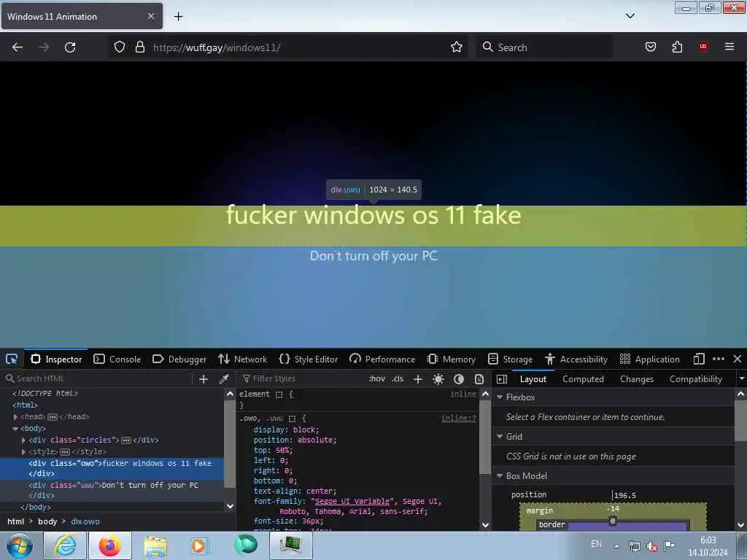This screenshot has height=560, width=747.
Task: Toggle dark color scheme simulation
Action: (x=459, y=379)
